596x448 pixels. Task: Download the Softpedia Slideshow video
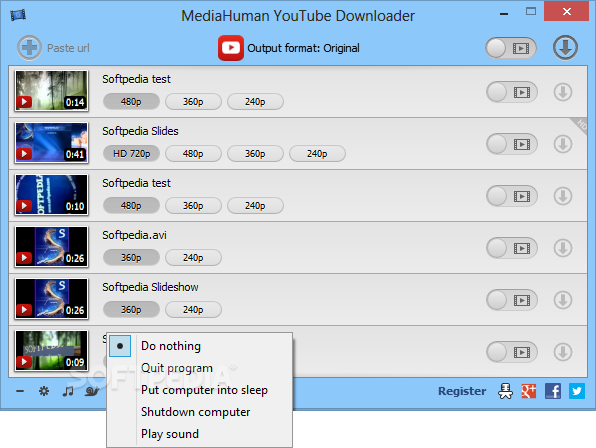pyautogui.click(x=563, y=300)
